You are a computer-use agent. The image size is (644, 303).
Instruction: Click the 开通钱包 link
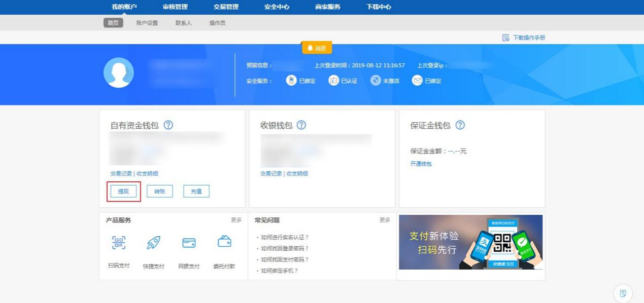421,164
